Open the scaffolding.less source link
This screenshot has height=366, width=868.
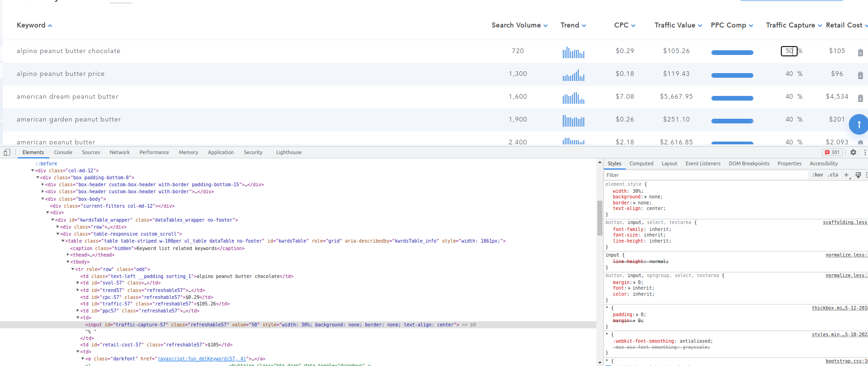(x=845, y=223)
